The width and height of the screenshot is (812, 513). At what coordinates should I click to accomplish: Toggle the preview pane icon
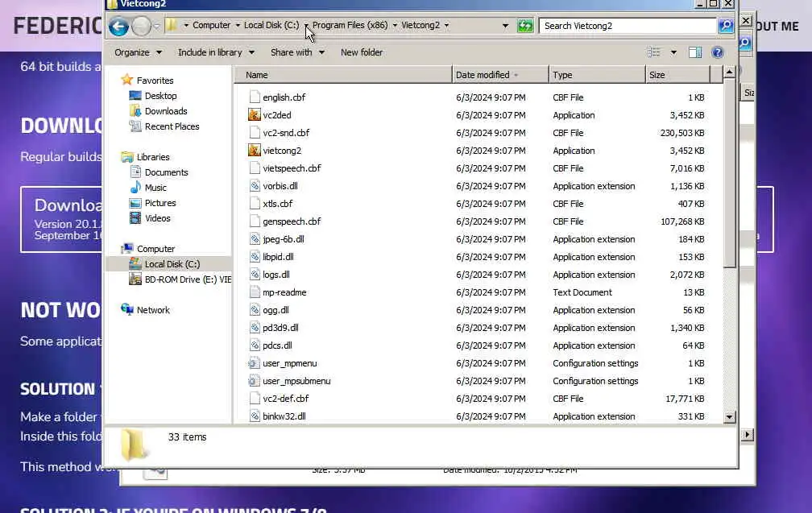click(x=695, y=52)
